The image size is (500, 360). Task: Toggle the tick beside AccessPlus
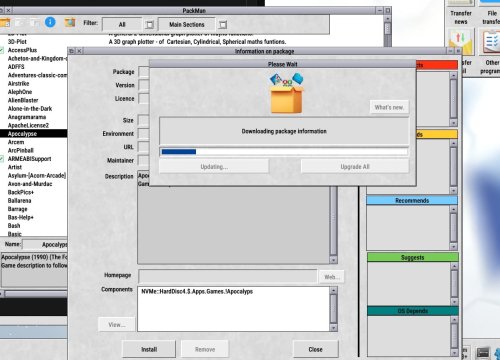(2, 50)
